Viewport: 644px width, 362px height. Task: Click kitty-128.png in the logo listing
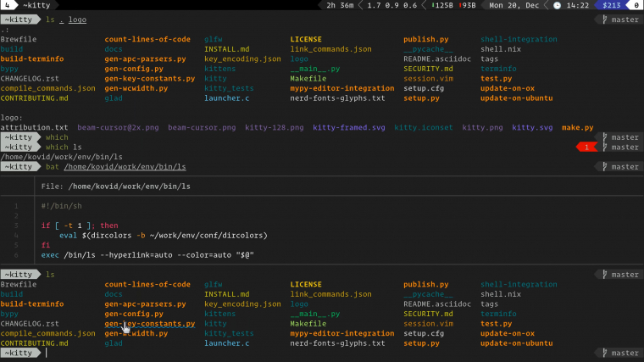pyautogui.click(x=275, y=127)
